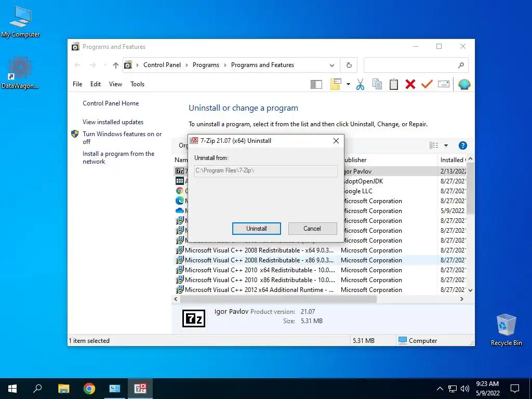Click the search magnifier icon in window
The image size is (532, 399).
click(x=461, y=65)
